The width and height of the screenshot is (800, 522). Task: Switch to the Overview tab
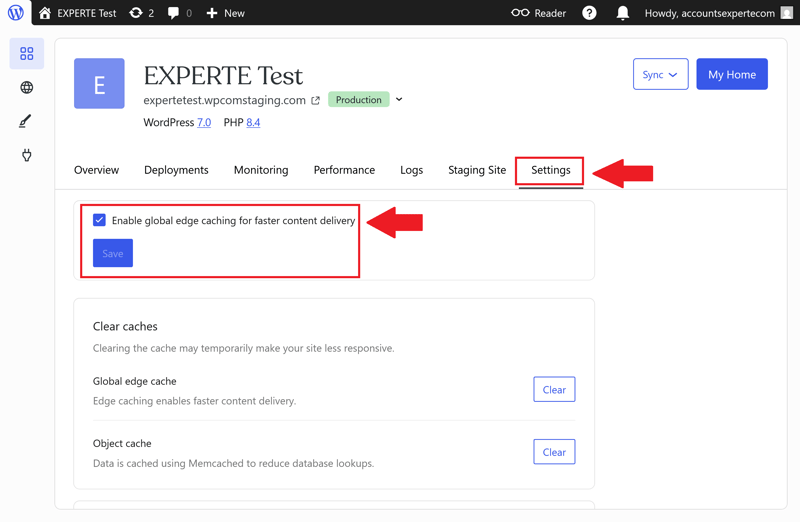tap(96, 170)
